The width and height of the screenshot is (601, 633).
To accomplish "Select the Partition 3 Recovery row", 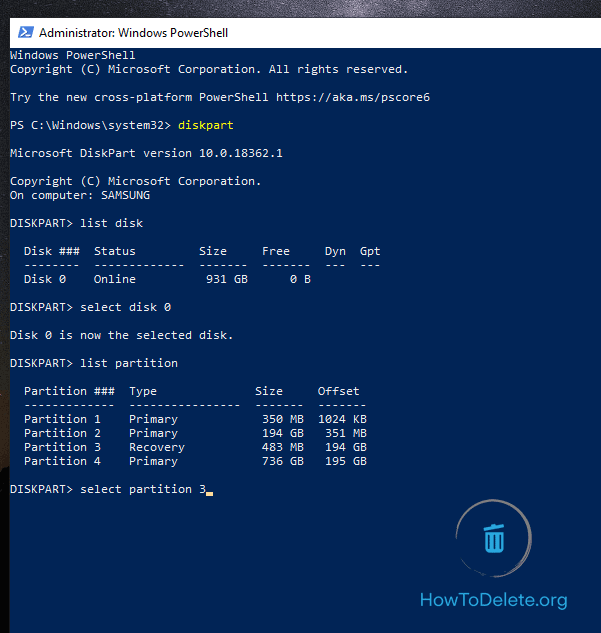I will 195,447.
